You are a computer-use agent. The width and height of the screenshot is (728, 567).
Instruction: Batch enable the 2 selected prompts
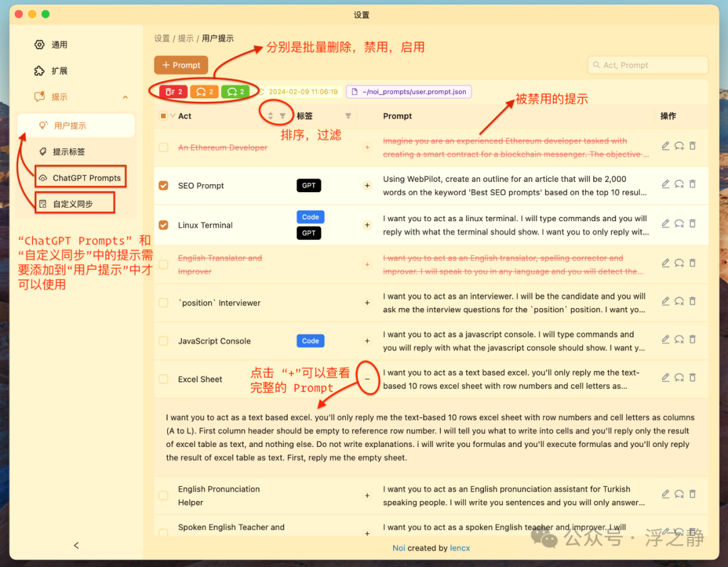click(x=235, y=92)
